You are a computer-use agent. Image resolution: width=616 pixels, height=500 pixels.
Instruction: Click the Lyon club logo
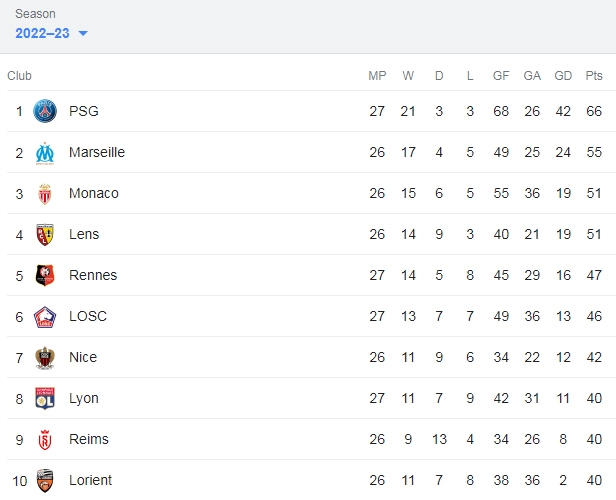(45, 399)
